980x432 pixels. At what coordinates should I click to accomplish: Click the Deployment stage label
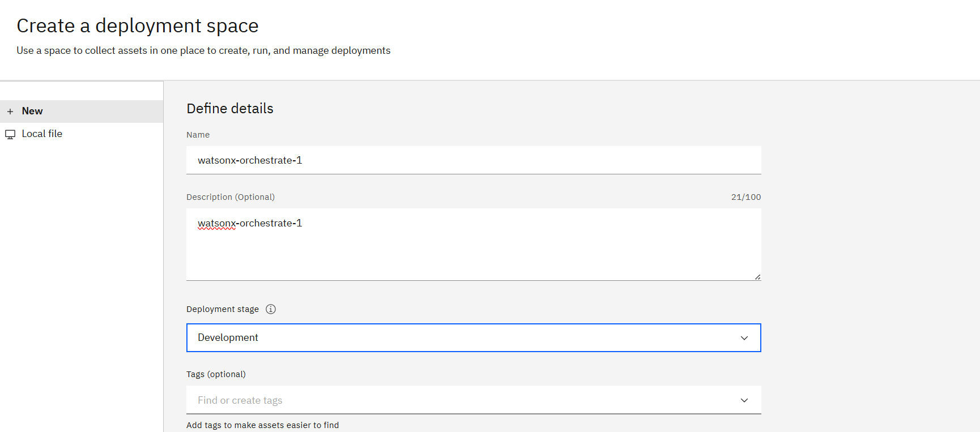(x=223, y=309)
